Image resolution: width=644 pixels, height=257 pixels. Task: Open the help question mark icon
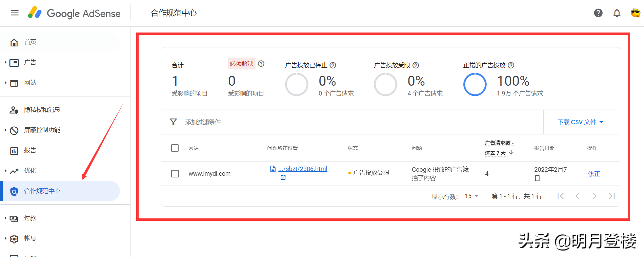(x=598, y=13)
